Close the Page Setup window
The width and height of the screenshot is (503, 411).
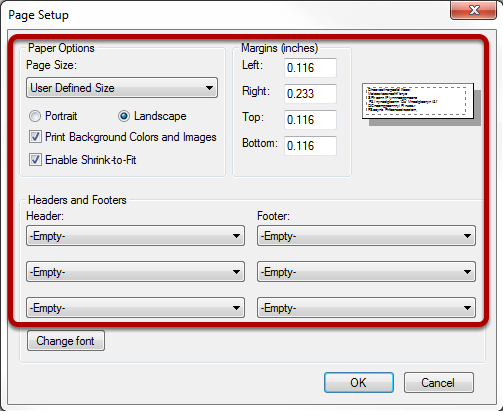(x=473, y=10)
